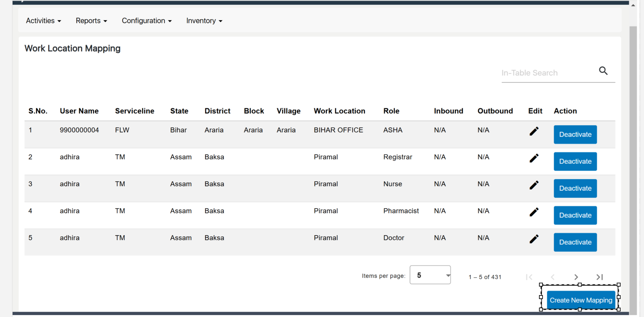The image size is (644, 317).
Task: Go to the next page of results
Action: pos(576,277)
